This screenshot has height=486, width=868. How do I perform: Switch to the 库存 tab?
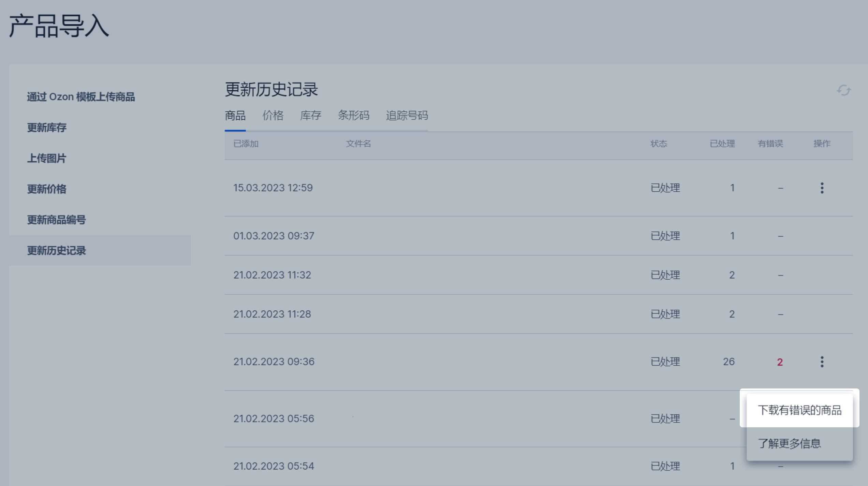pos(310,116)
